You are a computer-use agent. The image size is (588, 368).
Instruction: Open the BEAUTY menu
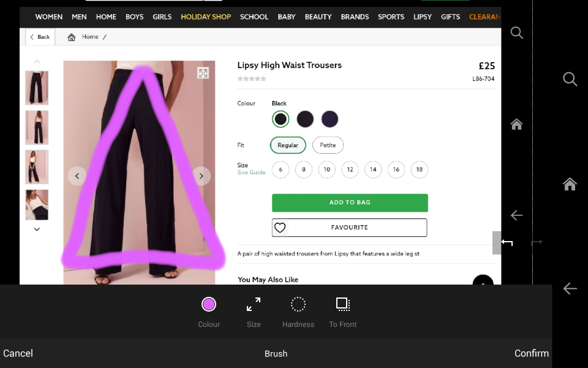(318, 17)
